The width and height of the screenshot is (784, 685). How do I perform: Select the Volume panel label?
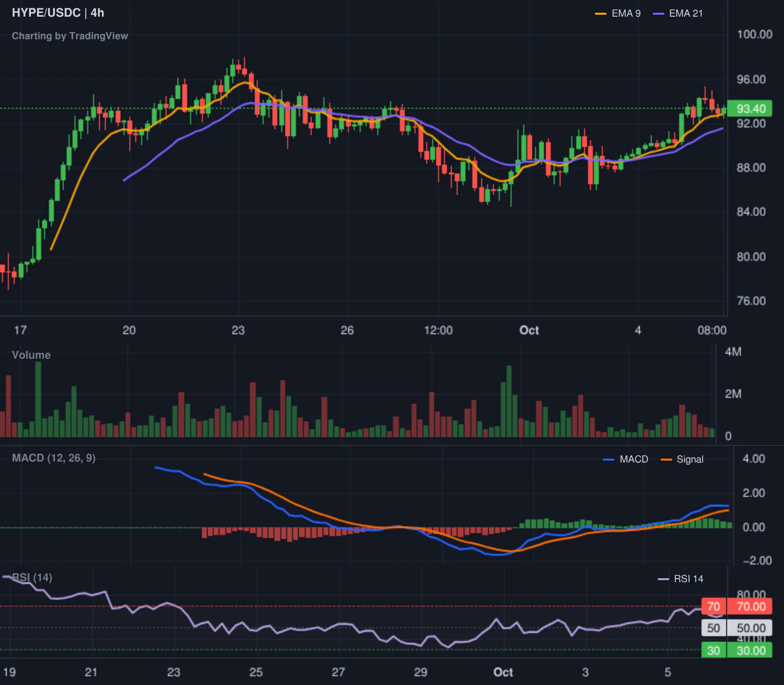[x=31, y=355]
